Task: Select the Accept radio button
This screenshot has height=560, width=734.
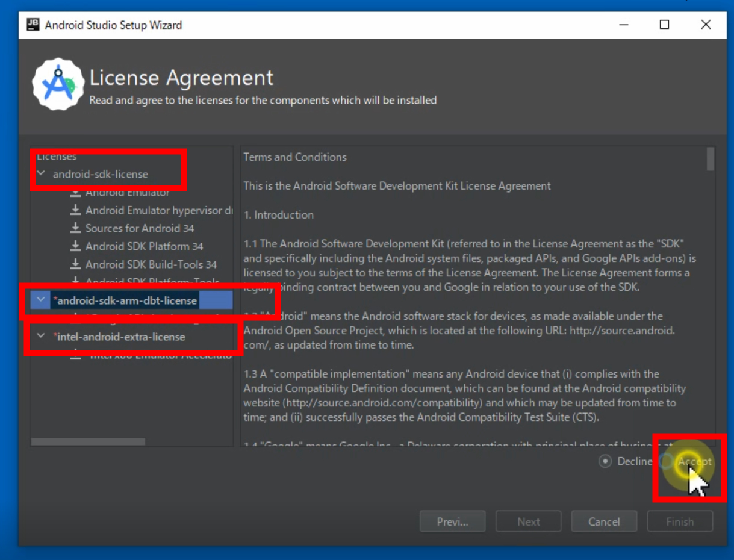Action: click(x=667, y=461)
